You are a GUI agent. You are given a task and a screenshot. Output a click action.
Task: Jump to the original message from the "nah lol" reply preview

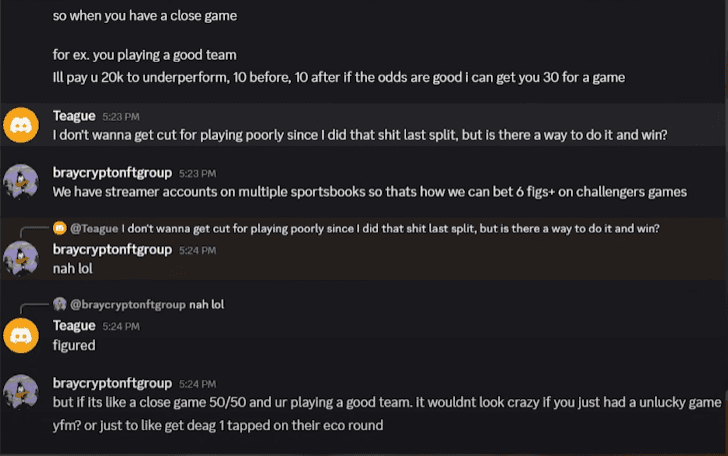206,304
